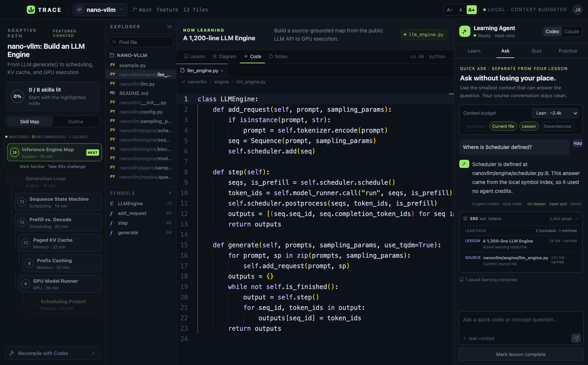Image resolution: width=588 pixels, height=365 pixels.
Task: Decrease font size with A− button
Action: coord(450,10)
